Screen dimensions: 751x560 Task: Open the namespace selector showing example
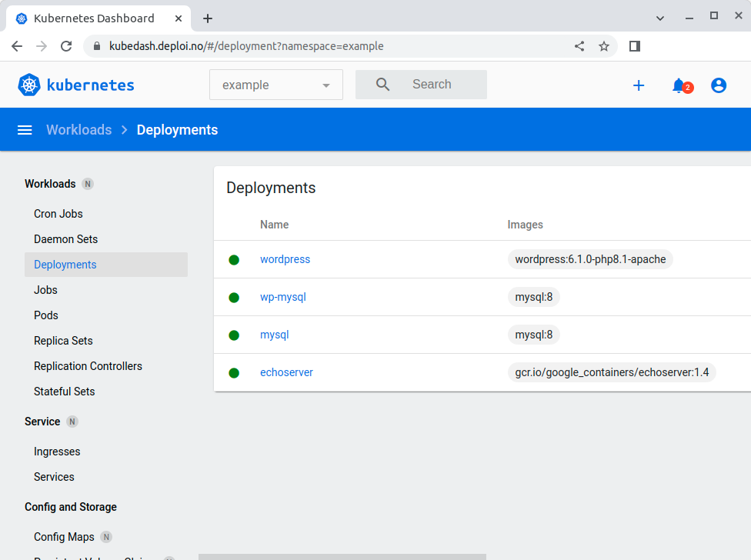pyautogui.click(x=275, y=85)
